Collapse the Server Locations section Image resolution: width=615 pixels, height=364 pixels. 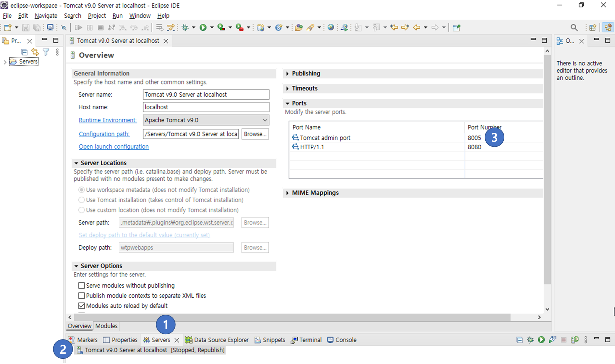click(76, 163)
